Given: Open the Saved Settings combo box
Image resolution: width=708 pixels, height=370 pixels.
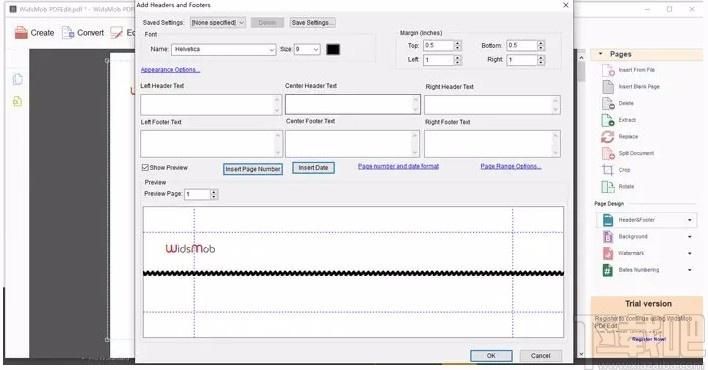Looking at the screenshot, I should pos(218,23).
